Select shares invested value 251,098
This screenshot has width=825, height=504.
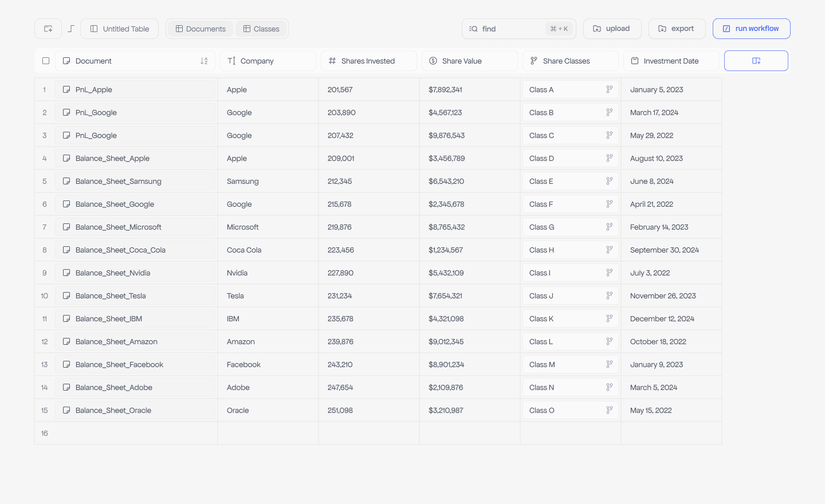[x=369, y=410]
